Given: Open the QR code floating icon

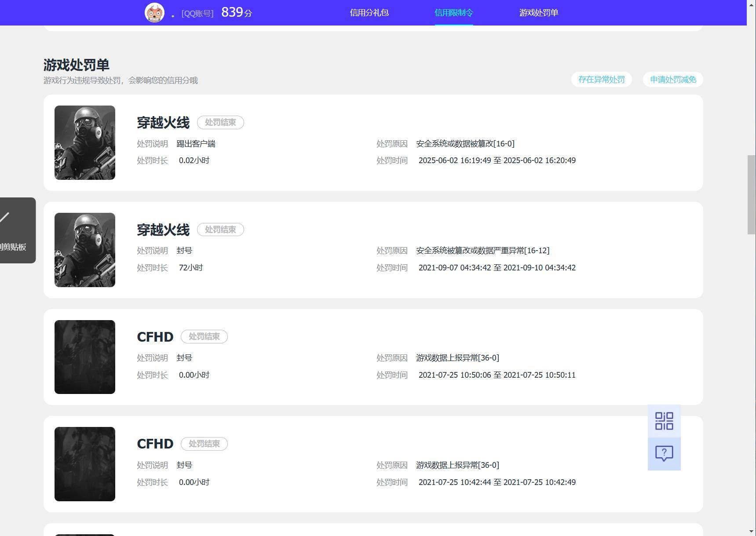Looking at the screenshot, I should [x=664, y=421].
